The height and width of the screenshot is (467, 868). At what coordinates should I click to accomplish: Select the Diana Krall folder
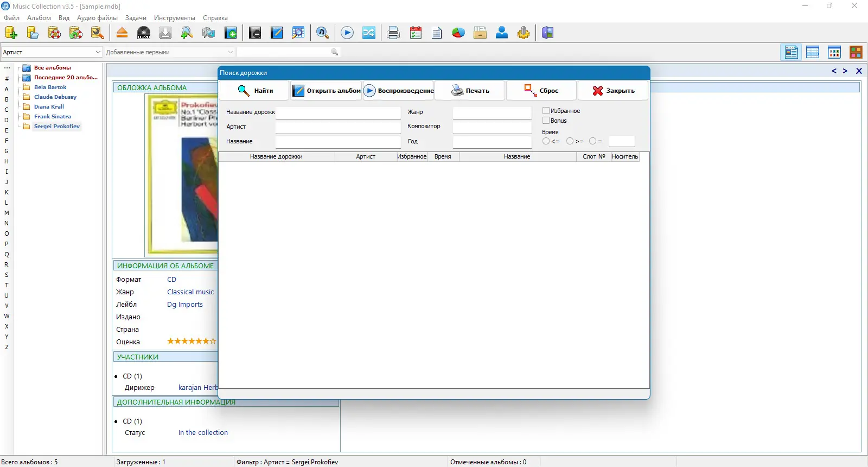[x=49, y=107]
